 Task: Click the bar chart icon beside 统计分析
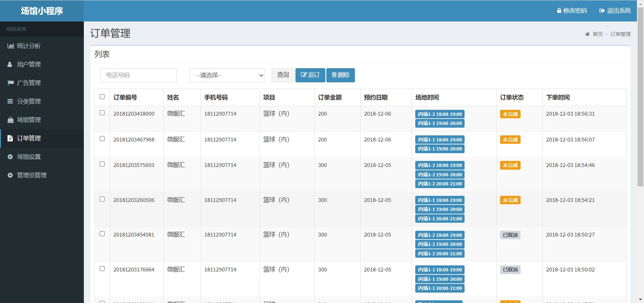click(x=11, y=46)
